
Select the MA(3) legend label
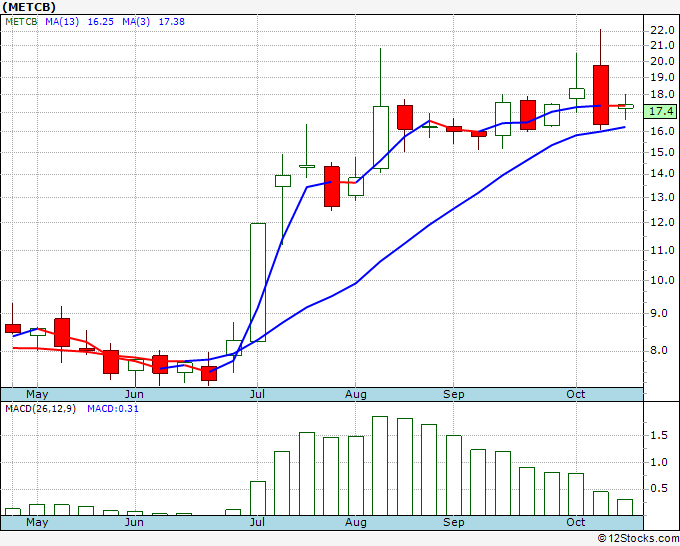coord(136,22)
